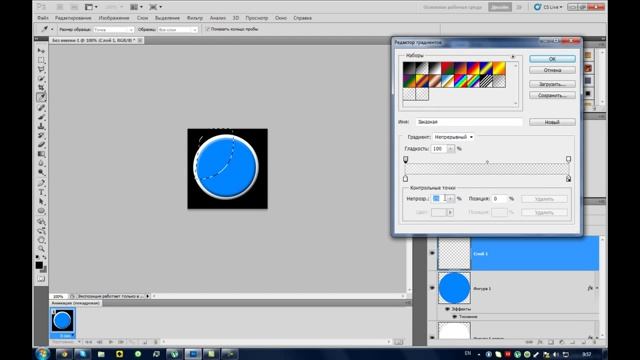Select the Lasso tool

41,69
